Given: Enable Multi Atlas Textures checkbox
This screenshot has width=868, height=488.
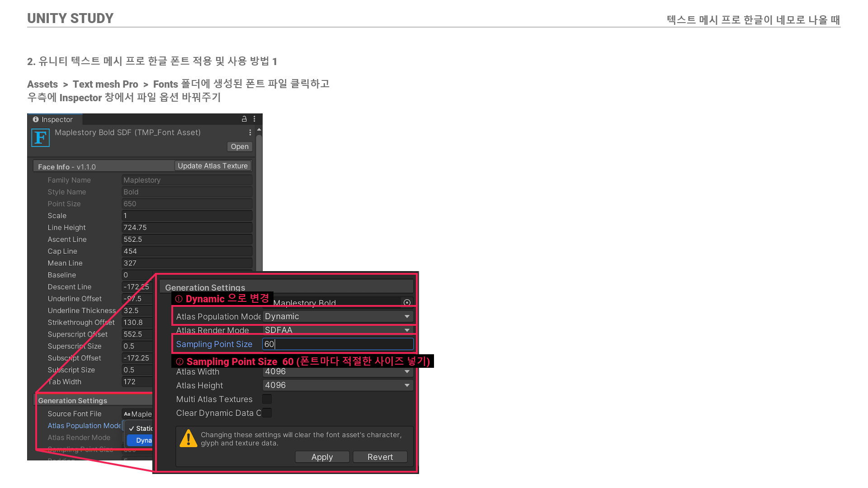Looking at the screenshot, I should coord(267,399).
